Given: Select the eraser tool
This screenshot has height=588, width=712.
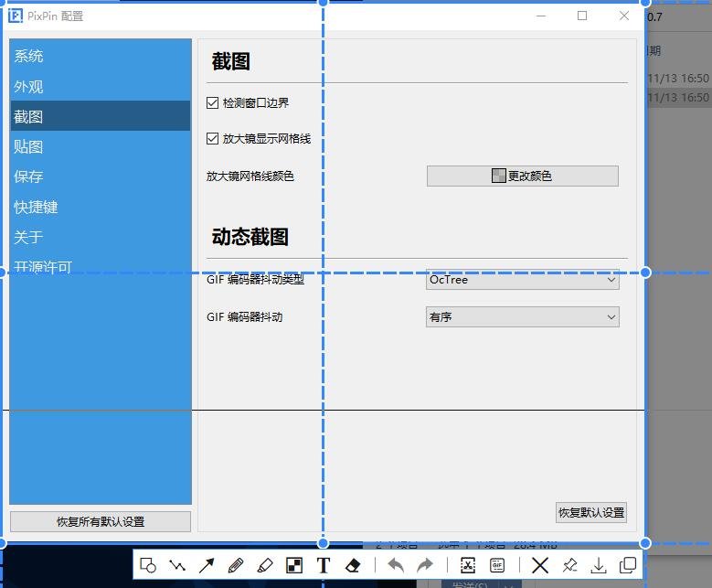Looking at the screenshot, I should (353, 565).
